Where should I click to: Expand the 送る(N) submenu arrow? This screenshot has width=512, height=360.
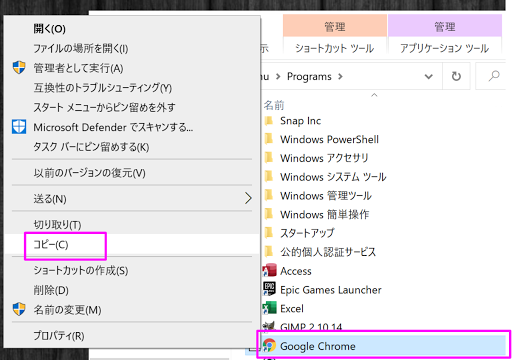248,198
